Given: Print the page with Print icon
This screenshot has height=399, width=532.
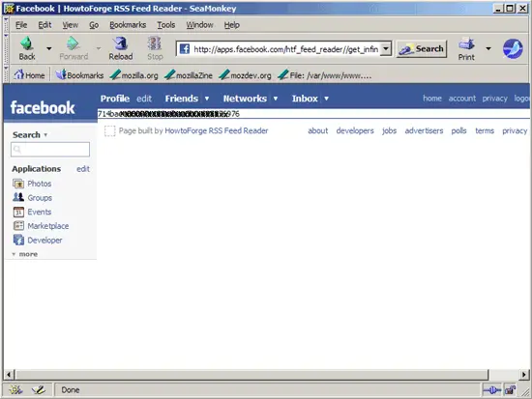Looking at the screenshot, I should 466,43.
